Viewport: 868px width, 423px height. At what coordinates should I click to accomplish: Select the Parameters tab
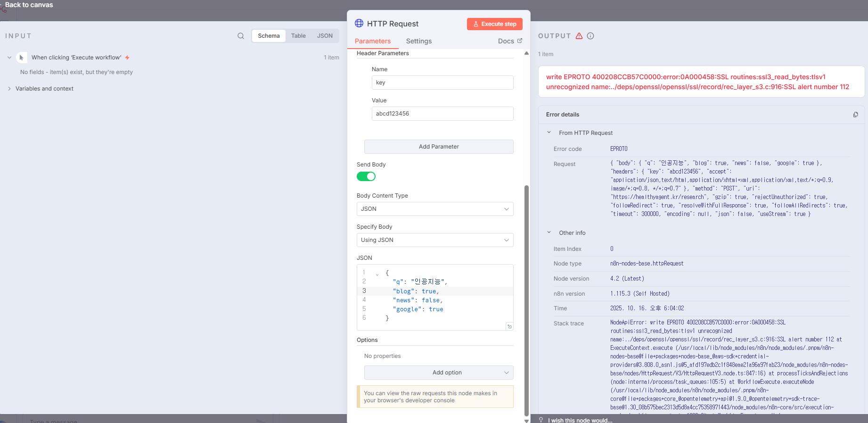coord(373,41)
